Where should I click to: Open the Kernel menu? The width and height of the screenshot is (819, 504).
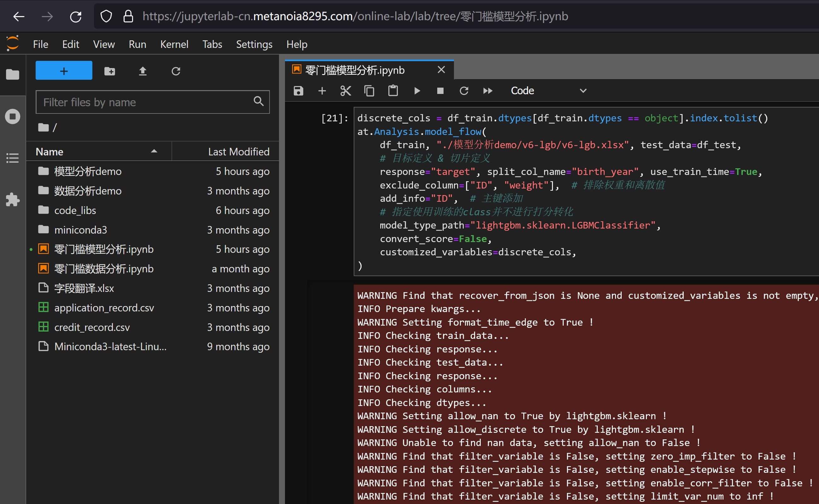point(174,44)
